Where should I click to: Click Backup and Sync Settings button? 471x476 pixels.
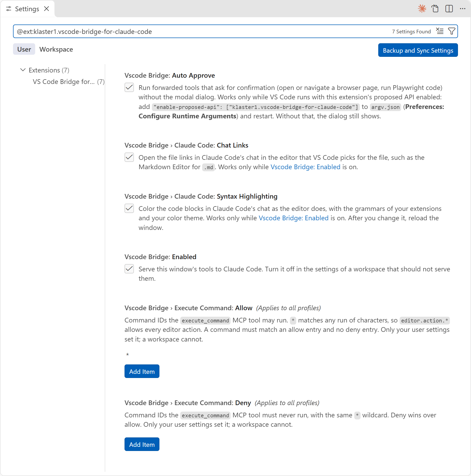coord(418,50)
